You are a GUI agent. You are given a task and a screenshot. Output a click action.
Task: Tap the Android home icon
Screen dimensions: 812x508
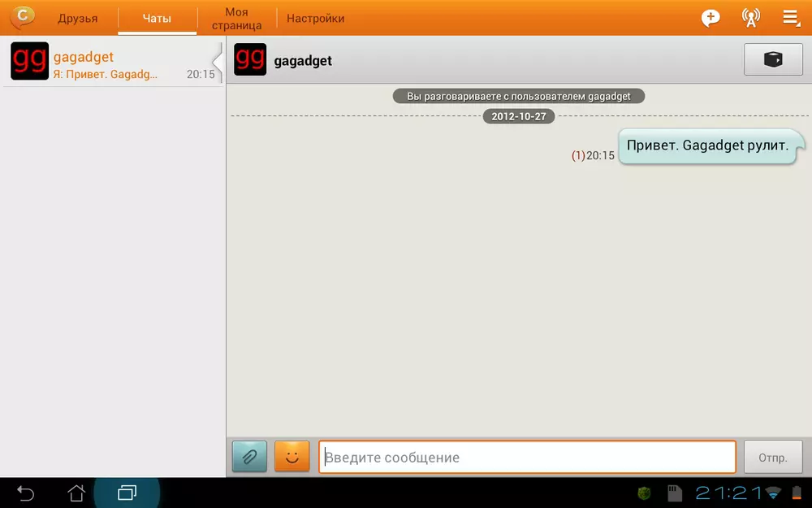(x=76, y=493)
